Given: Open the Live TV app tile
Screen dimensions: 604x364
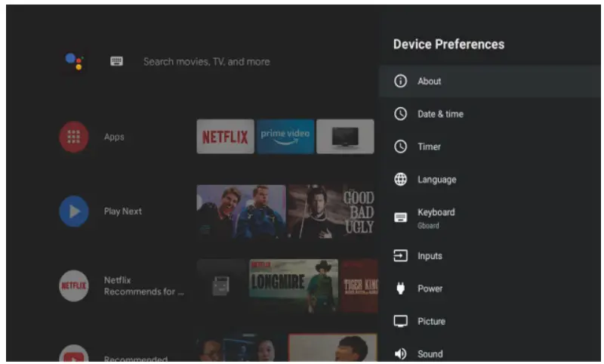Looking at the screenshot, I should click(x=345, y=137).
